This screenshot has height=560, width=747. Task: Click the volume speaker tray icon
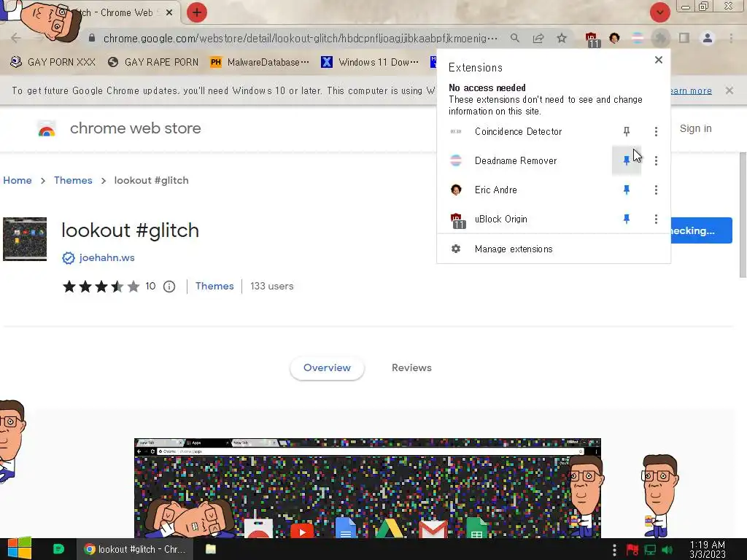tap(667, 550)
